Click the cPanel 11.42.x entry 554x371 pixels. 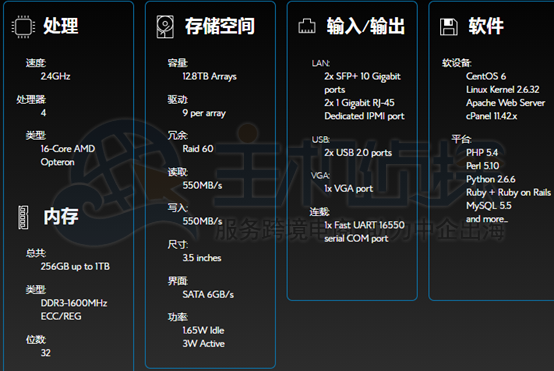pos(491,116)
